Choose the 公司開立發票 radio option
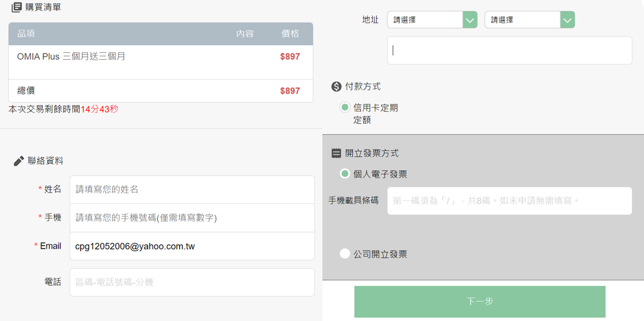 [345, 254]
